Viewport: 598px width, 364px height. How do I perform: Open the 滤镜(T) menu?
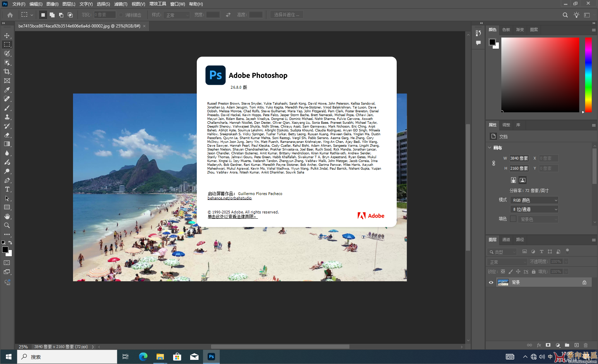121,4
